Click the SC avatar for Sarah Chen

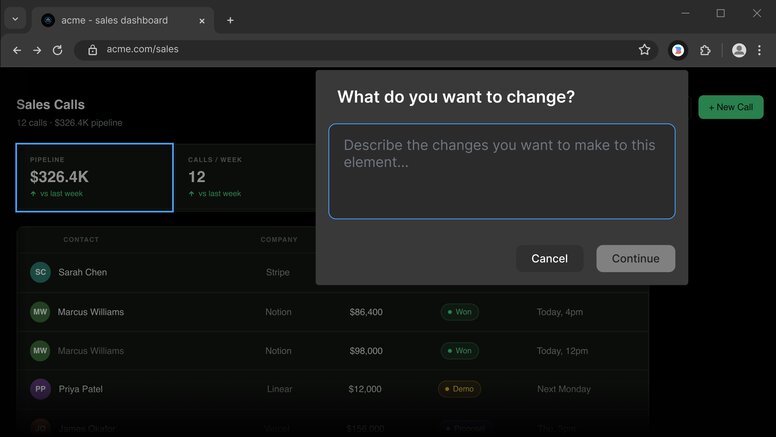pos(41,272)
